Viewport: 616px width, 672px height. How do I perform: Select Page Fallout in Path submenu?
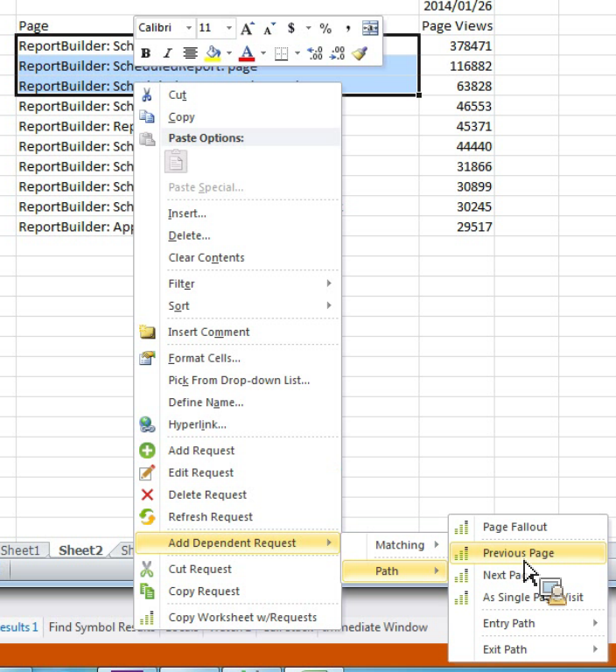point(528,527)
